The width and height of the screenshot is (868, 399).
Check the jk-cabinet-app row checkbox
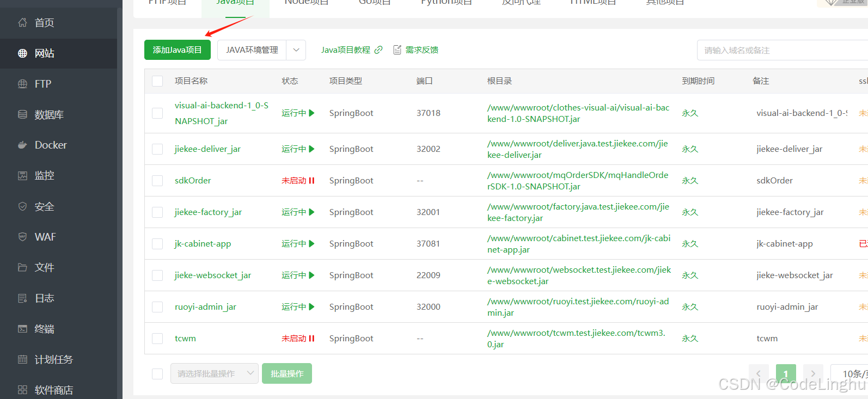click(157, 244)
